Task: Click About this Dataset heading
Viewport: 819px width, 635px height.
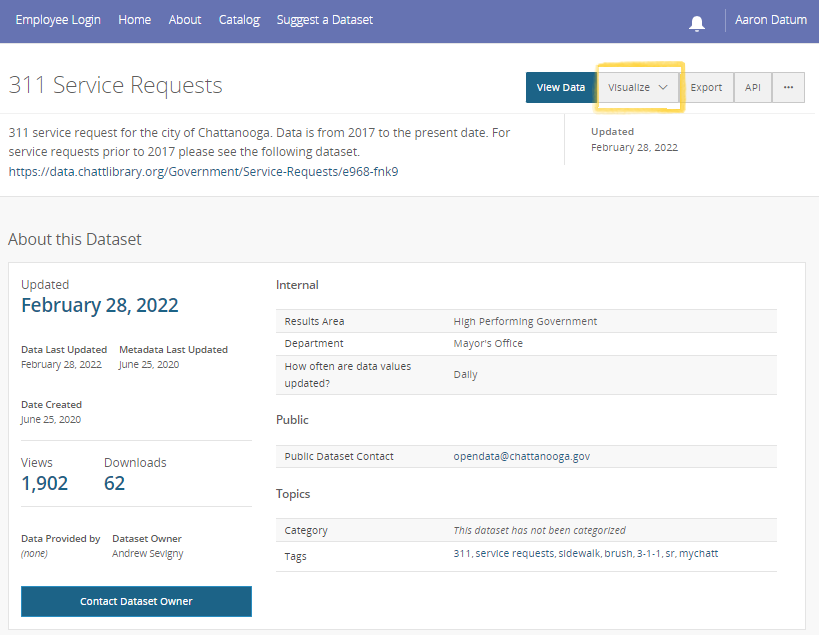Action: 75,239
